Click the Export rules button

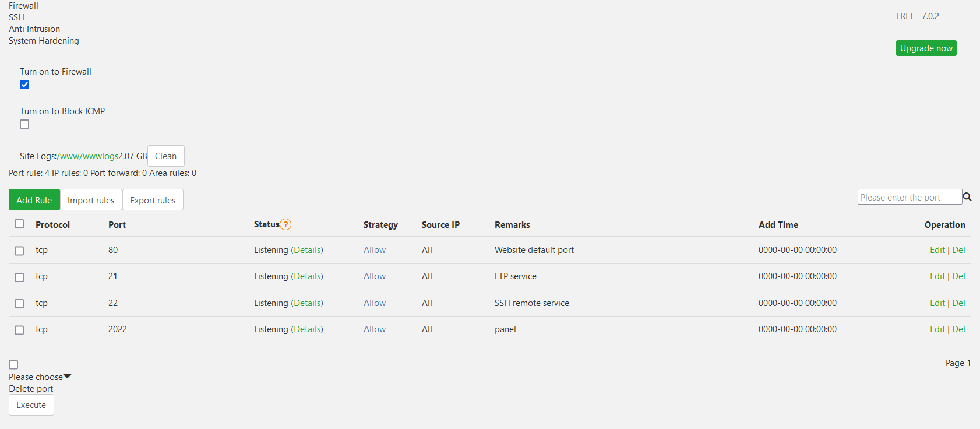click(153, 200)
